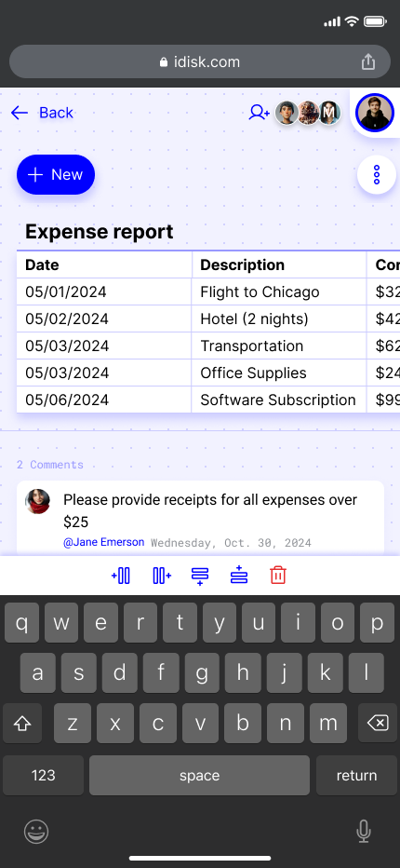Go Back with the arrow link
Image resolution: width=400 pixels, height=868 pixels.
tap(42, 113)
